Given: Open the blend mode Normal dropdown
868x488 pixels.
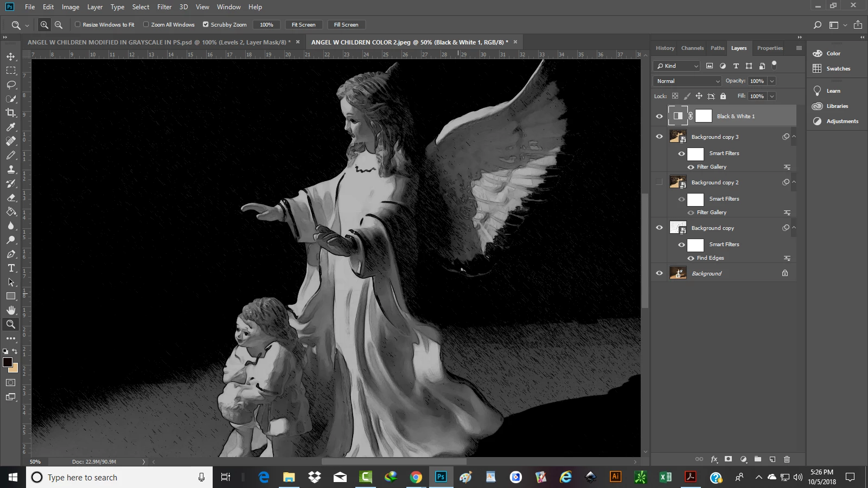Looking at the screenshot, I should click(687, 81).
